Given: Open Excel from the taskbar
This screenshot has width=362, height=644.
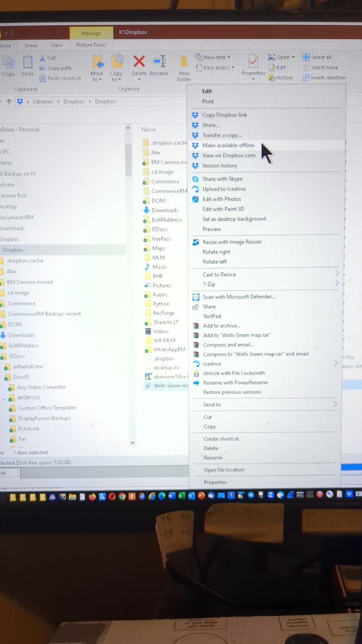Looking at the screenshot, I should pos(182,496).
